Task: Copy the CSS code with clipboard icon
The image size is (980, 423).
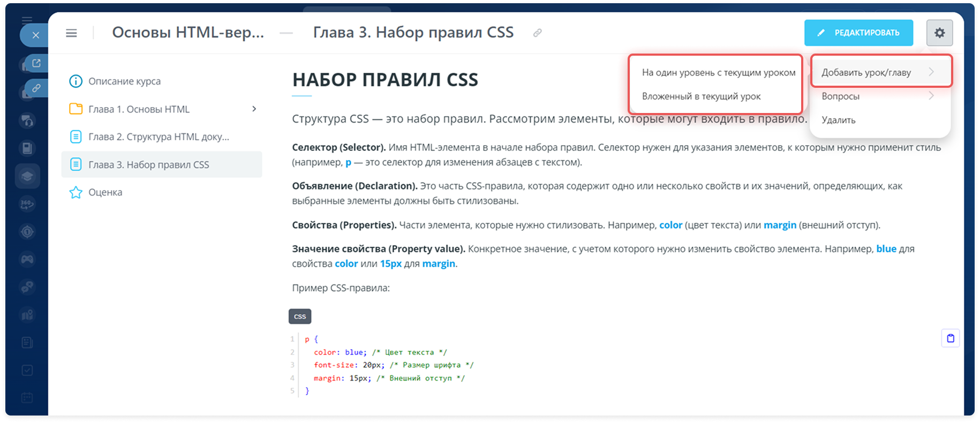Action: [x=950, y=338]
